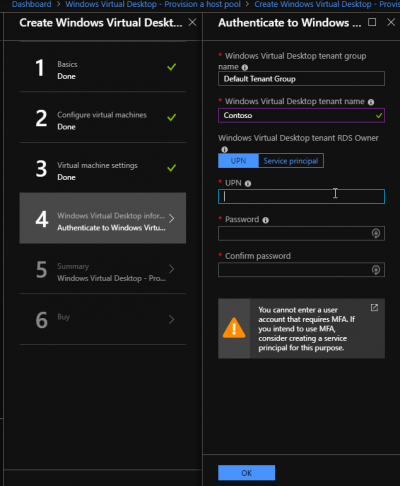Open step 1 Basics

pyautogui.click(x=103, y=67)
